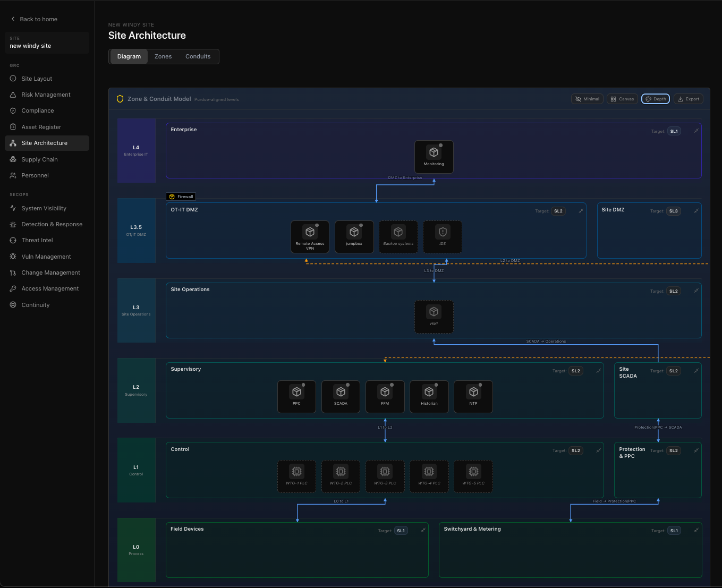Click the L2 Supervisory level block
The width and height of the screenshot is (722, 588).
pos(137,390)
